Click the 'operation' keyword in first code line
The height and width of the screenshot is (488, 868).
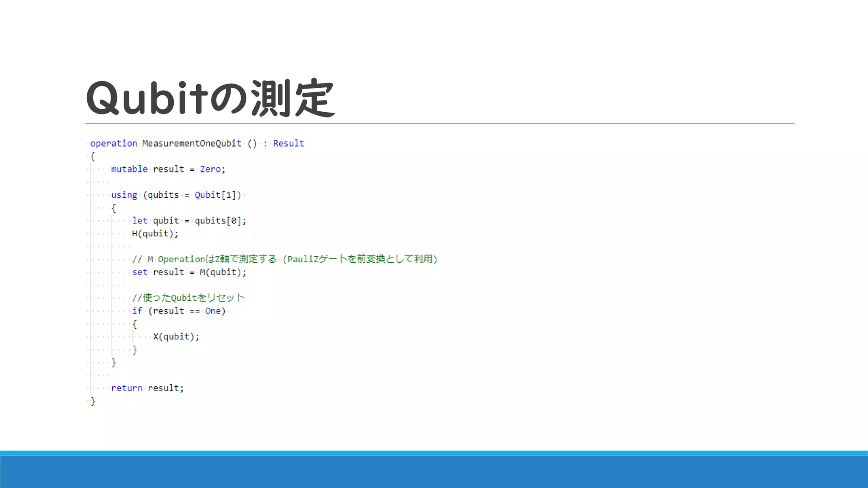click(x=114, y=144)
